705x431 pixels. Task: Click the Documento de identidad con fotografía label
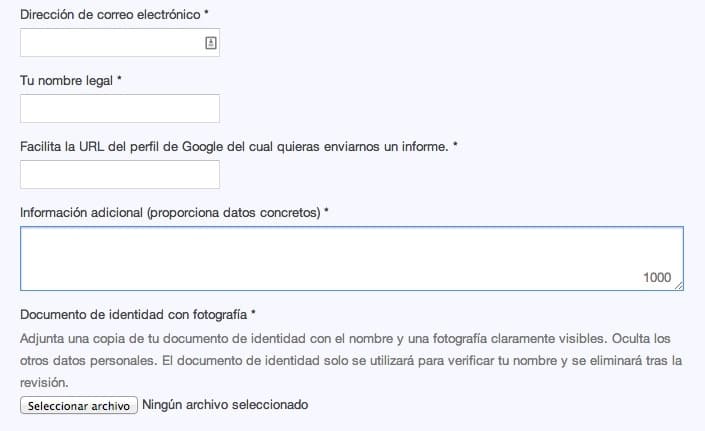133,314
